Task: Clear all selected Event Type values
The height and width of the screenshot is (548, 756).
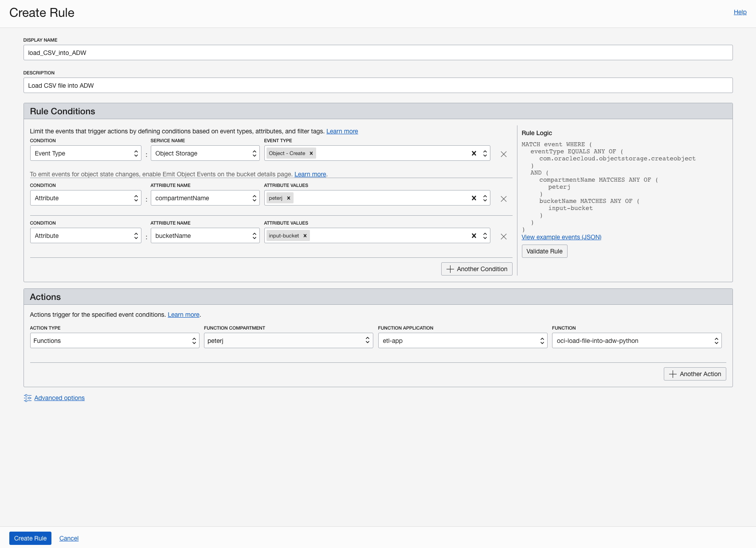Action: 474,153
